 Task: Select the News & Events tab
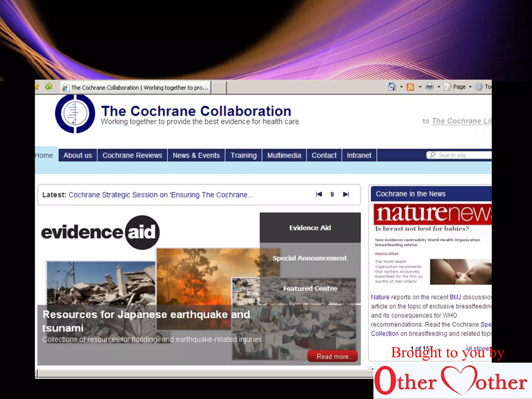click(x=196, y=155)
